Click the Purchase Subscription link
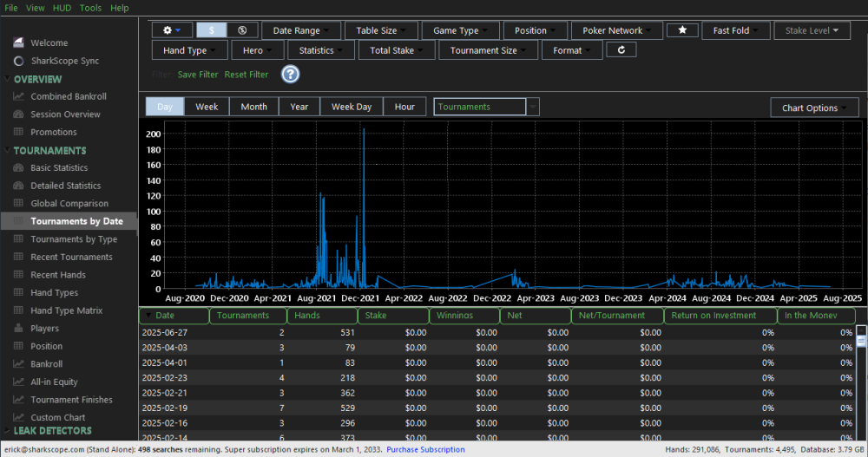868x457 pixels. pyautogui.click(x=425, y=449)
